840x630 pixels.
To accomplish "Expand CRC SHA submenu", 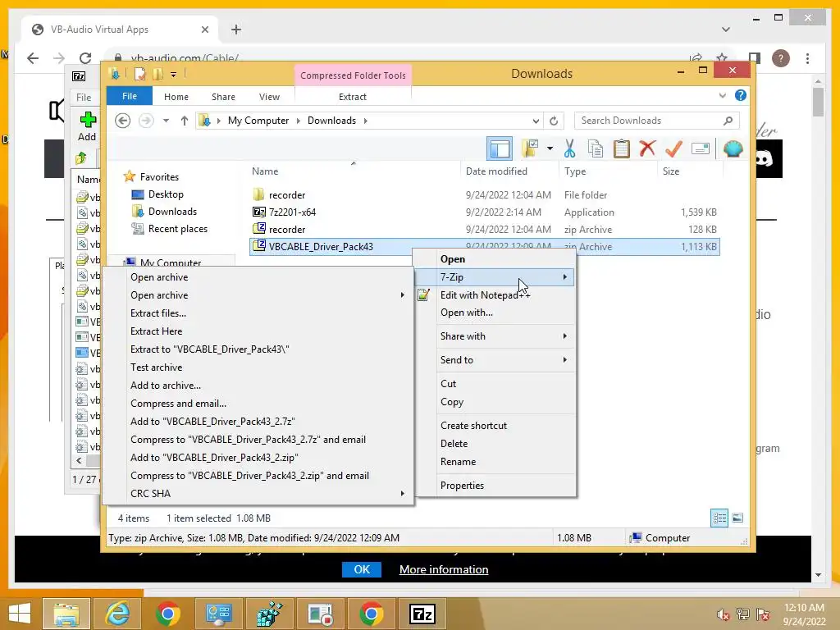I will tap(402, 493).
